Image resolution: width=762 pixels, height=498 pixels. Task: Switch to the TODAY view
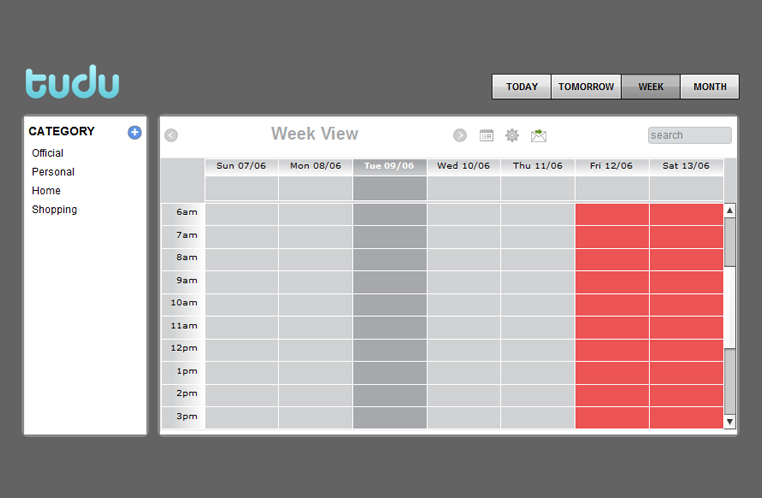click(522, 87)
